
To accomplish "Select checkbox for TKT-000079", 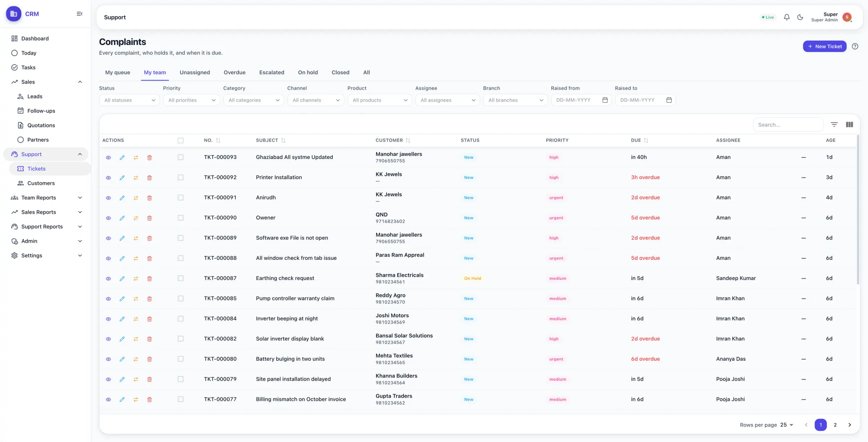I will tap(180, 379).
